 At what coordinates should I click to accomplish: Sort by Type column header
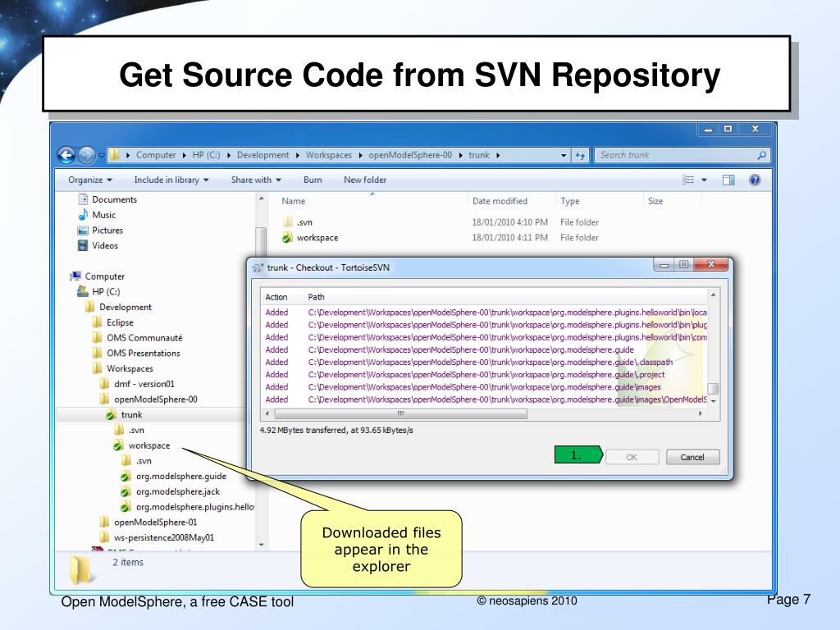570,201
